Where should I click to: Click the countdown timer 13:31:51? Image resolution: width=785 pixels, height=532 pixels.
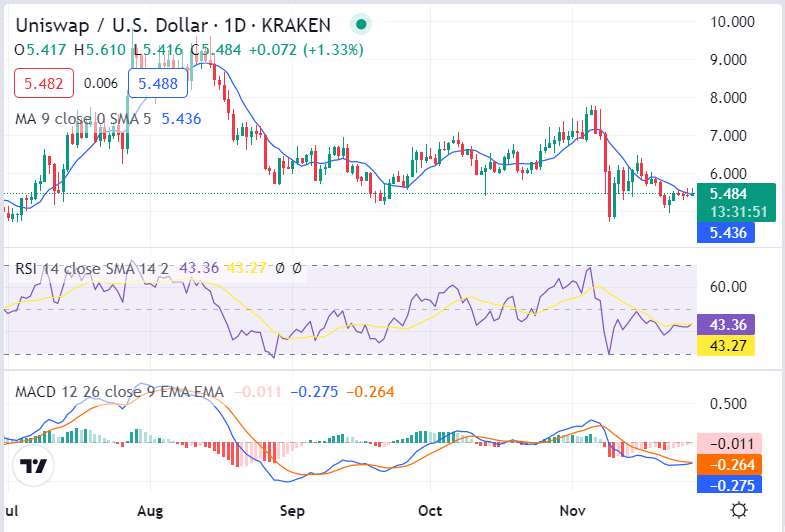point(739,212)
